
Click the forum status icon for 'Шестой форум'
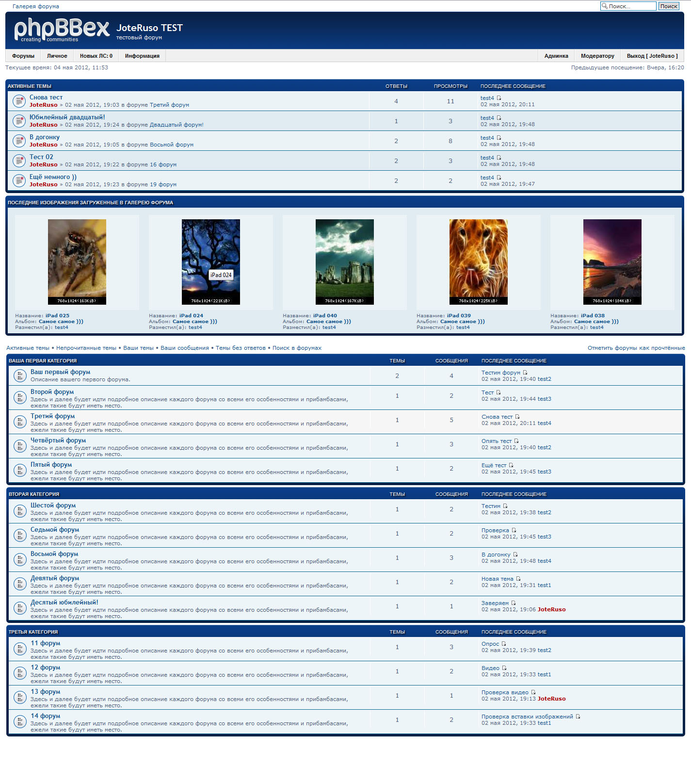(x=20, y=511)
